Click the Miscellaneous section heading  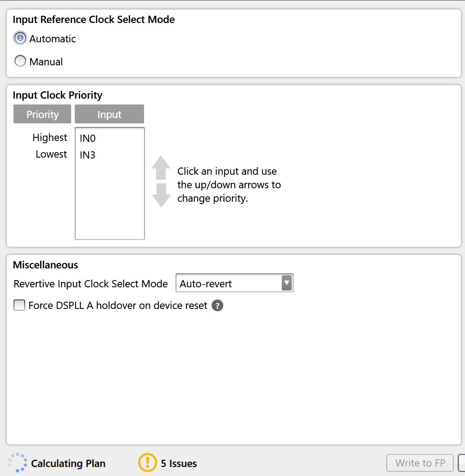(45, 265)
